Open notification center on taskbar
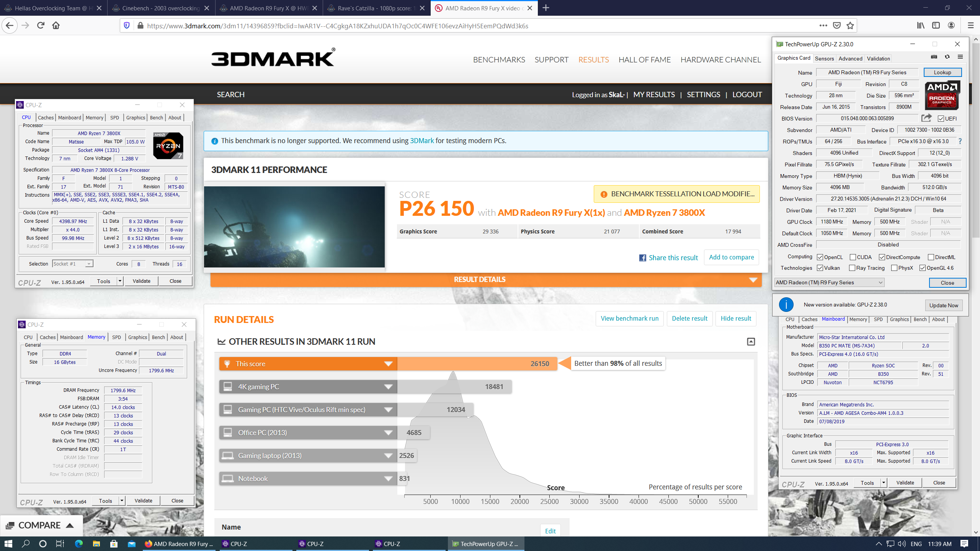Image resolution: width=980 pixels, height=551 pixels. 964,544
